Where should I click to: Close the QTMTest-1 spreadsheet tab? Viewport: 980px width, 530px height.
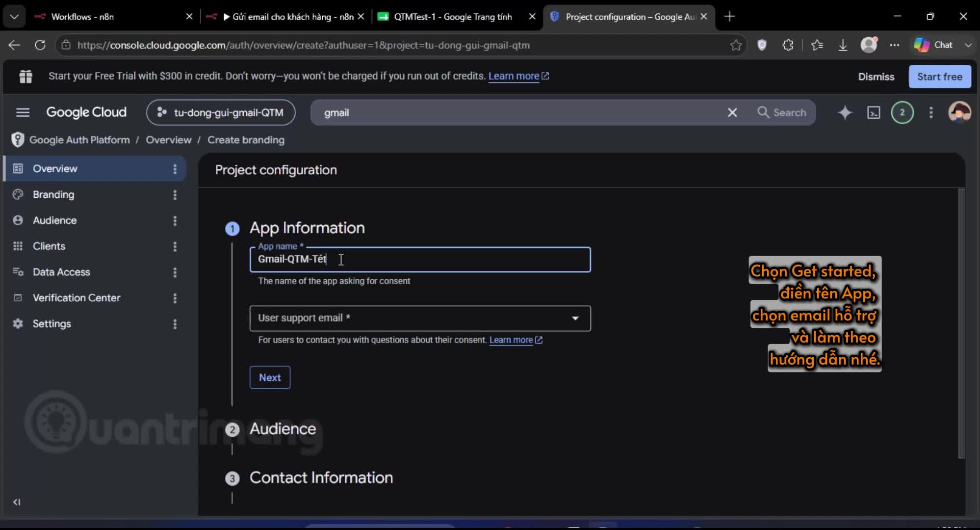point(532,17)
